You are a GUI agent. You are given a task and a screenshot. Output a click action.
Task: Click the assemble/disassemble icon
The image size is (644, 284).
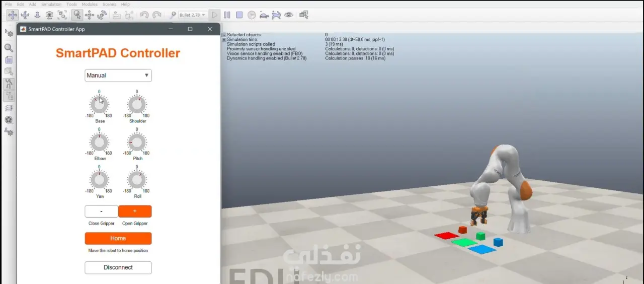tap(117, 15)
